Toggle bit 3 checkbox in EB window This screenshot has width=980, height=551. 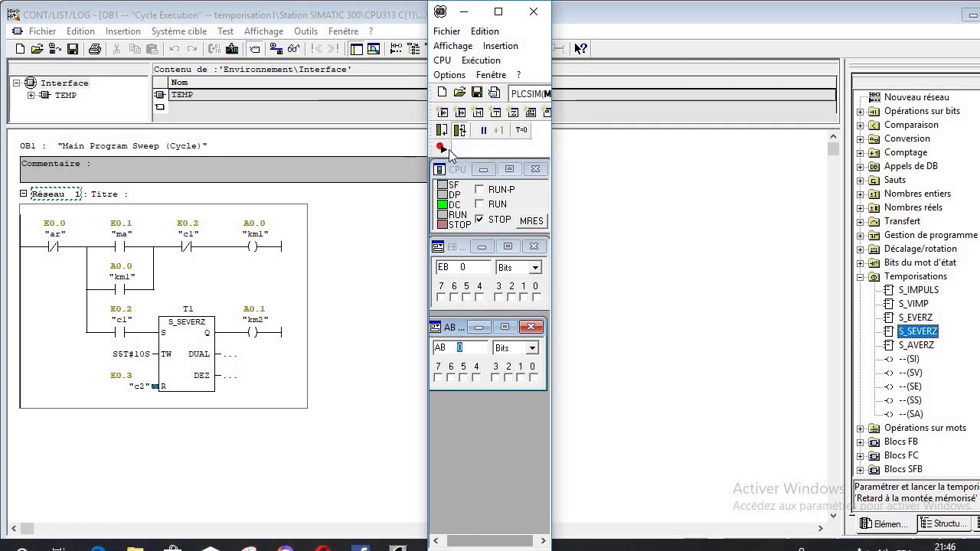(499, 297)
